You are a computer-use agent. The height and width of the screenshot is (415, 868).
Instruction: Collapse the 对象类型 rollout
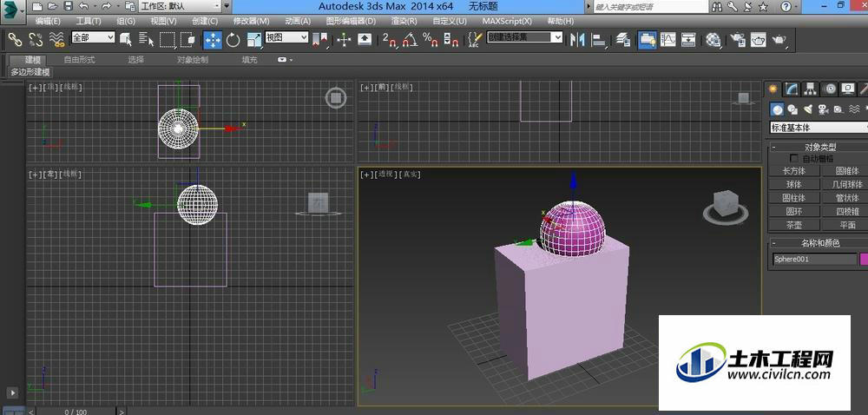774,148
